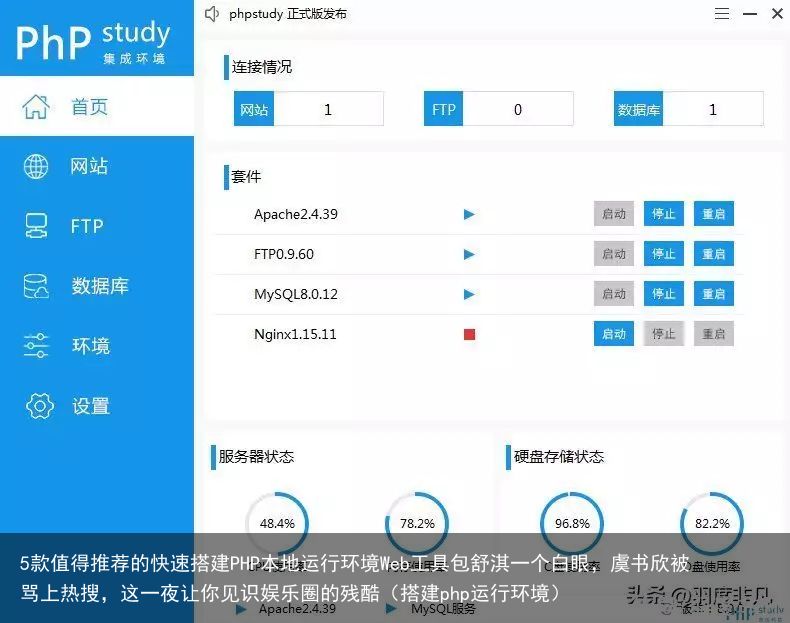This screenshot has height=623, width=790.
Task: Start Nginx1.15.11 with 启动 button
Action: click(614, 333)
